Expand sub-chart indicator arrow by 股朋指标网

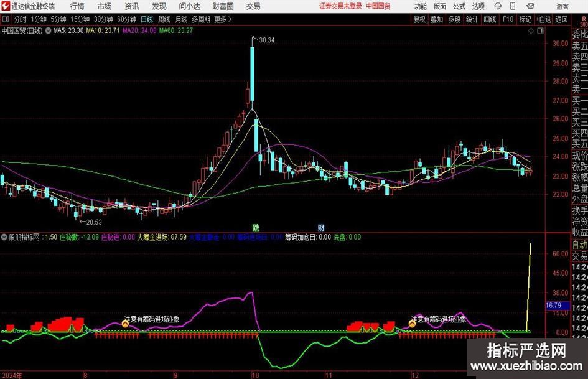[x=6, y=237]
